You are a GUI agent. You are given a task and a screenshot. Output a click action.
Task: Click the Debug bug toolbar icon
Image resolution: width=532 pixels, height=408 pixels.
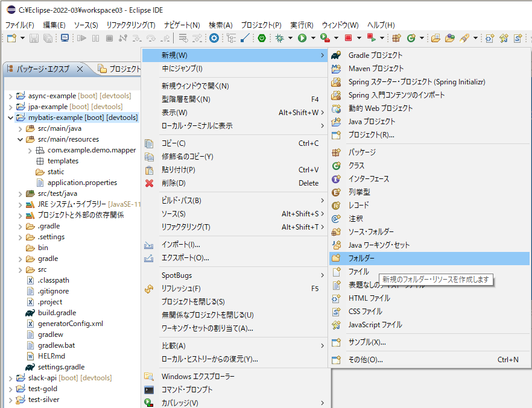coord(280,39)
